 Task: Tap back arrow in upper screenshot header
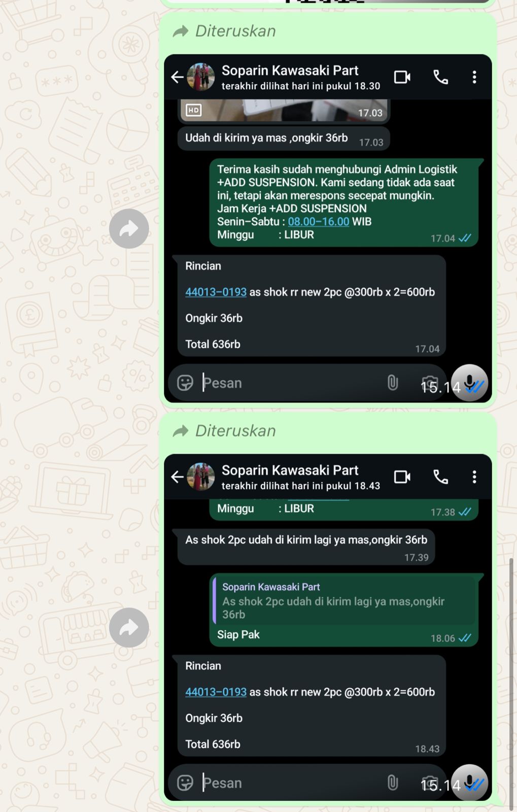(177, 77)
